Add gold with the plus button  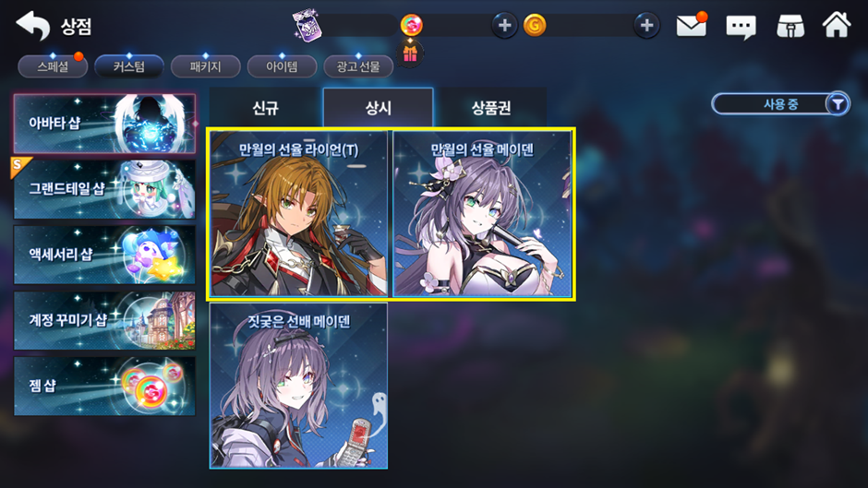pos(646,26)
